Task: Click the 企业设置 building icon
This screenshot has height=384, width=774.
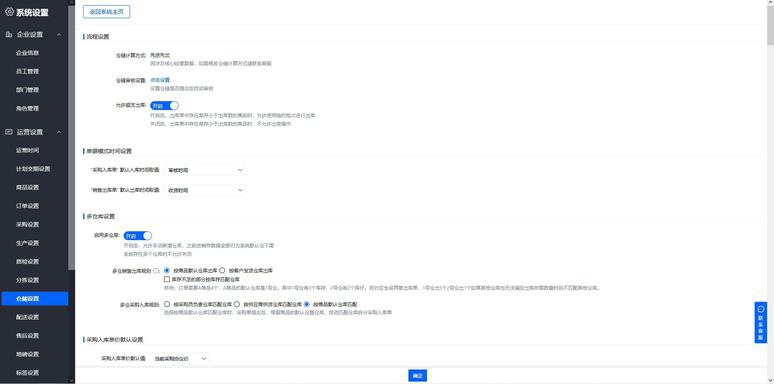Action: point(9,35)
